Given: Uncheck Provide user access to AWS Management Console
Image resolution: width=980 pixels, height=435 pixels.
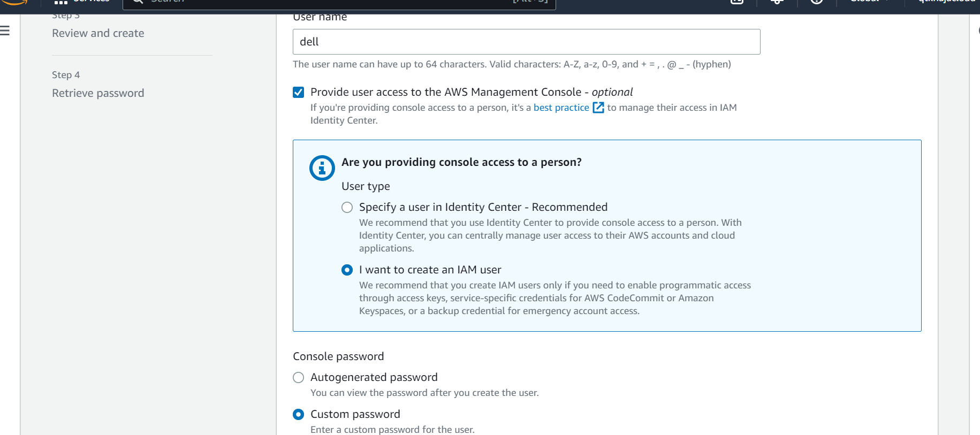Looking at the screenshot, I should [x=299, y=93].
